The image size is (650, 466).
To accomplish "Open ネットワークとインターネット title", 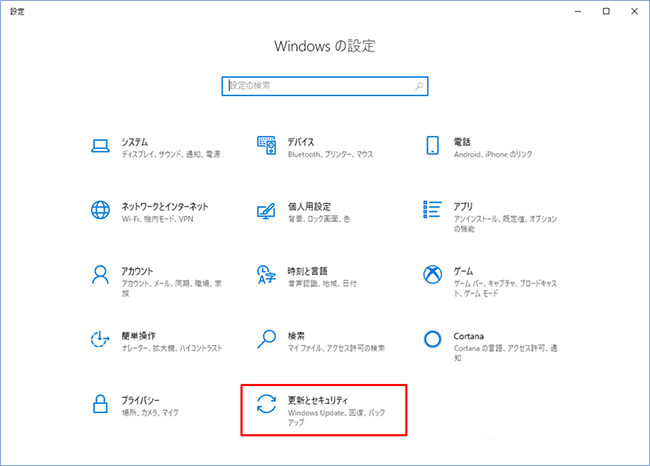I will (x=165, y=206).
